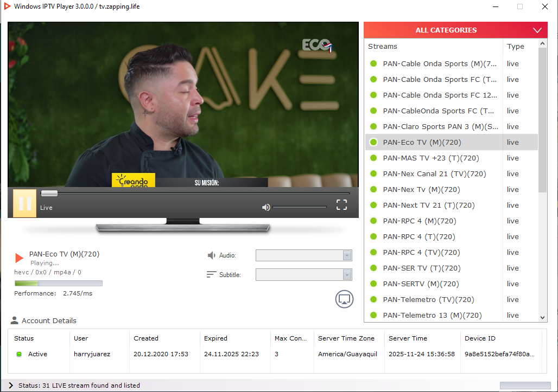
Task: Click the AirPlay cast icon
Action: 344,299
